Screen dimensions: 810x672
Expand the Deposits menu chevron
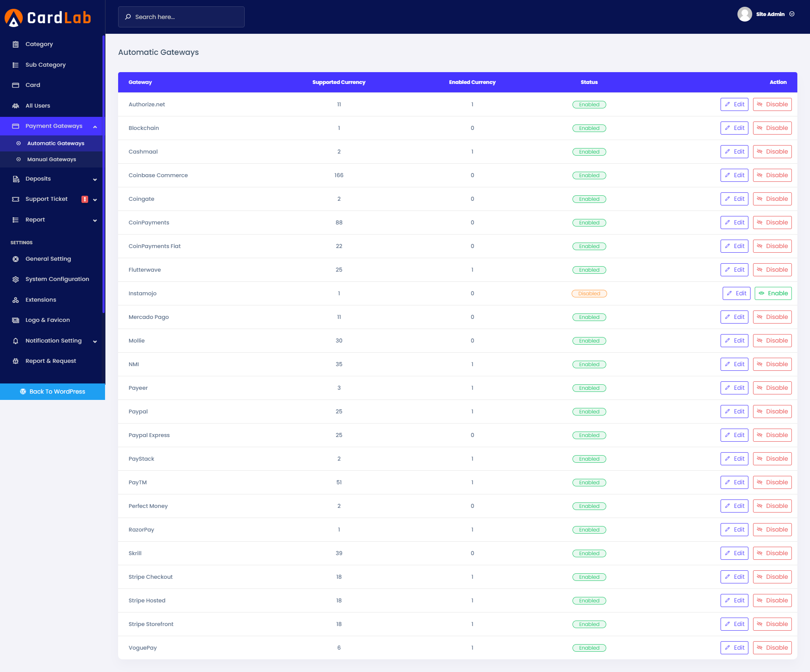click(95, 179)
